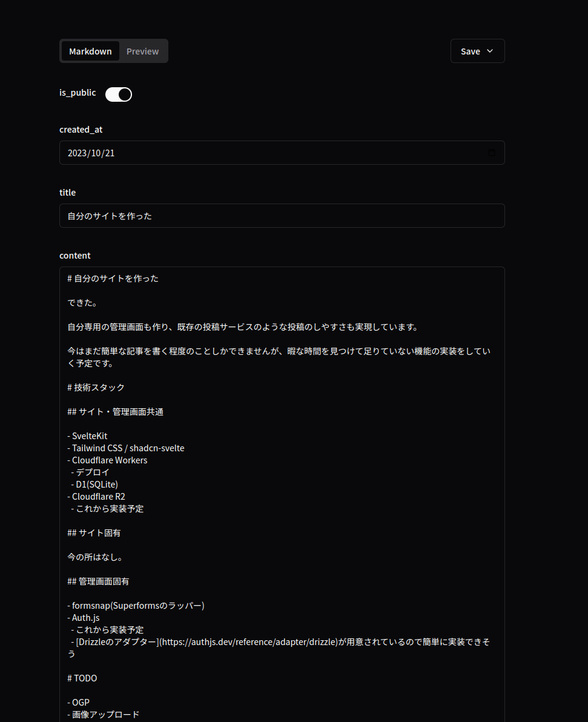
Task: Click the created_at date field
Action: (x=282, y=153)
